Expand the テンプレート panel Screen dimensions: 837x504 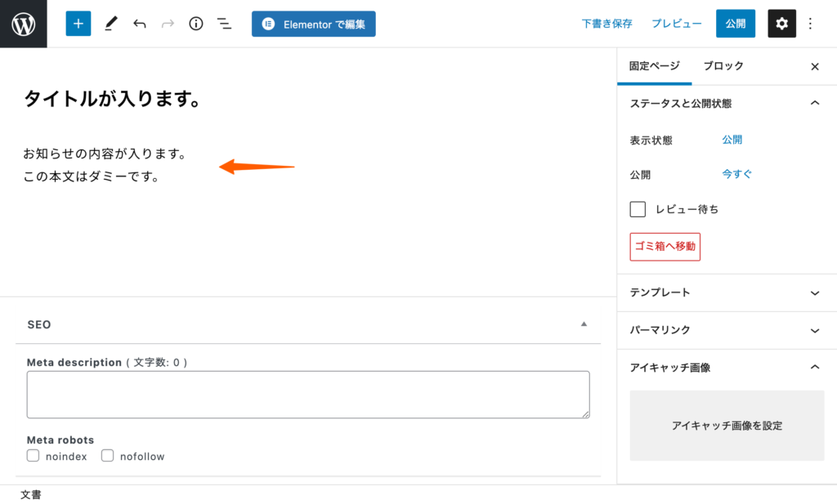(x=723, y=292)
